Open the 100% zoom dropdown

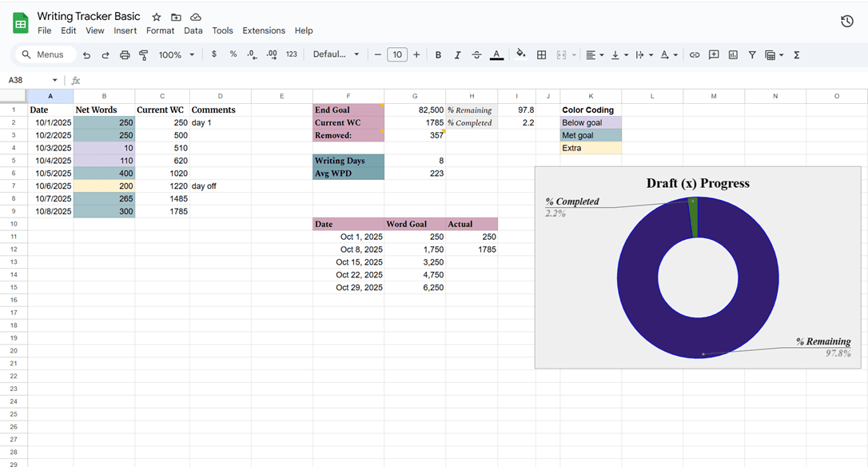pos(177,55)
